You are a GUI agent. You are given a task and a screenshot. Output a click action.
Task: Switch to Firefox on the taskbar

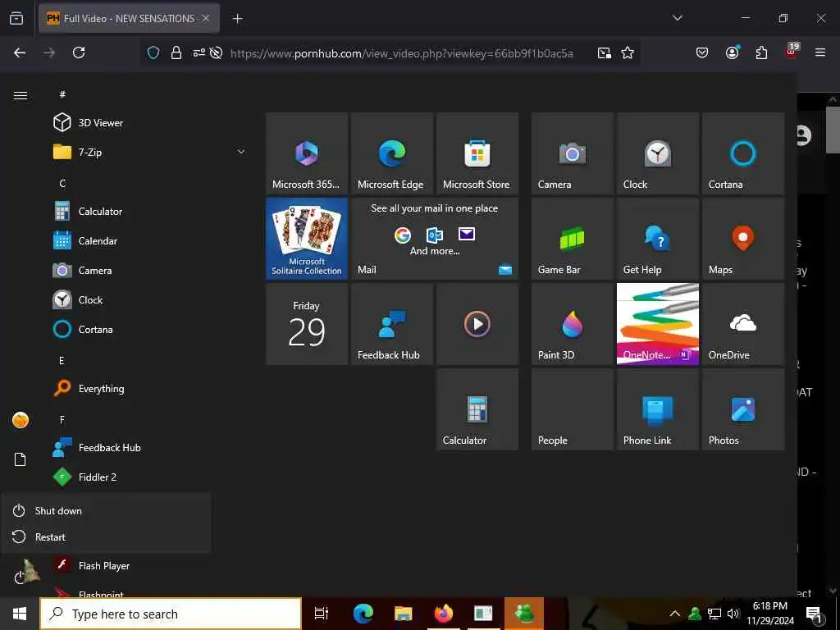coord(444,614)
